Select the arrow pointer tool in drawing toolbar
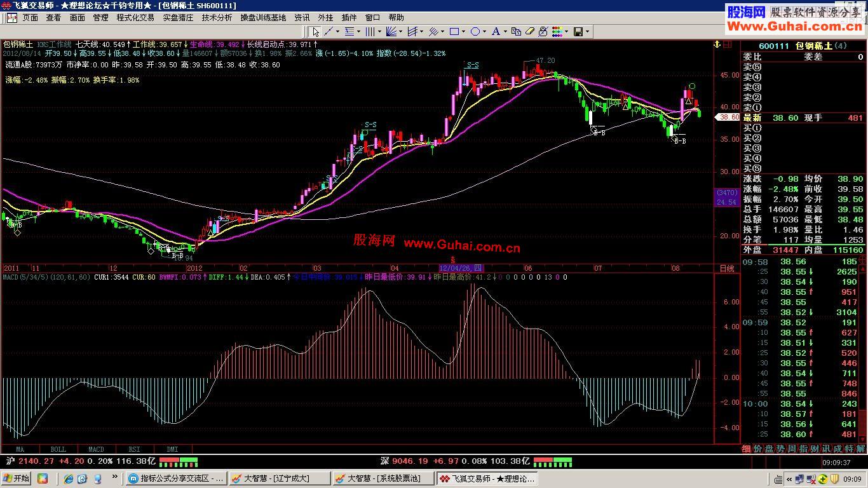Image resolution: width=868 pixels, height=488 pixels. pyautogui.click(x=316, y=31)
